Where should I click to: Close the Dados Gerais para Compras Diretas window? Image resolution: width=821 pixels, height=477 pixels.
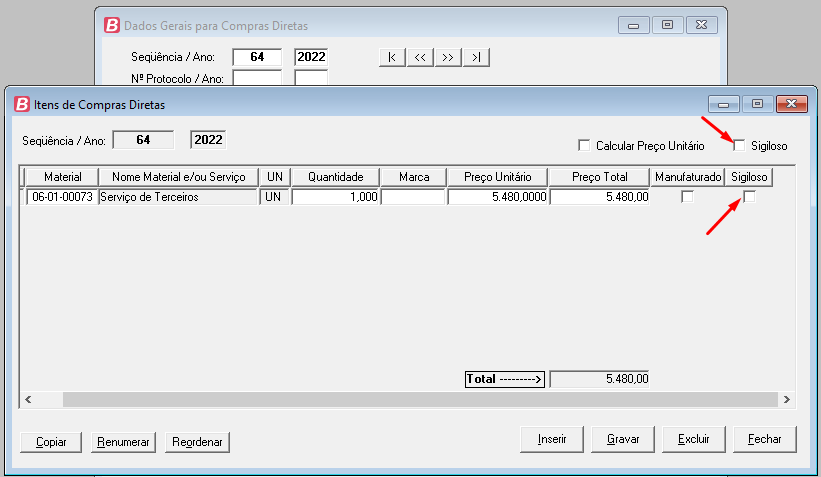point(701,25)
